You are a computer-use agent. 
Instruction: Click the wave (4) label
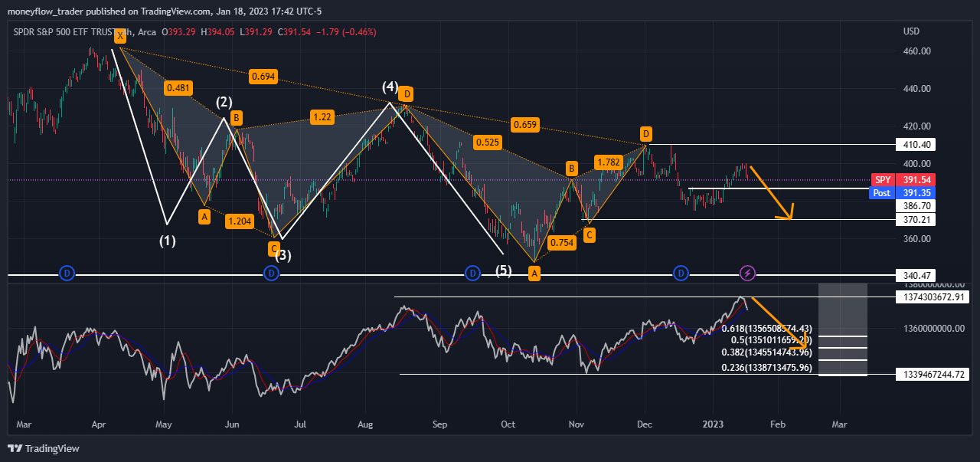(x=390, y=87)
